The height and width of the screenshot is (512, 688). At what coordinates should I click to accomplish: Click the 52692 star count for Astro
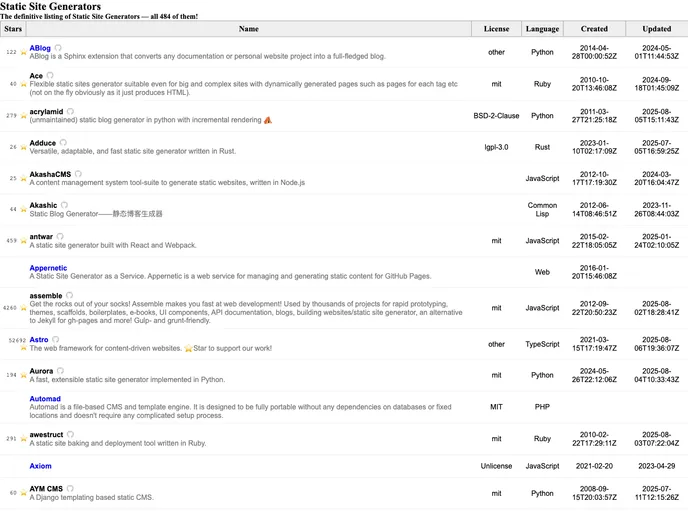point(18,340)
